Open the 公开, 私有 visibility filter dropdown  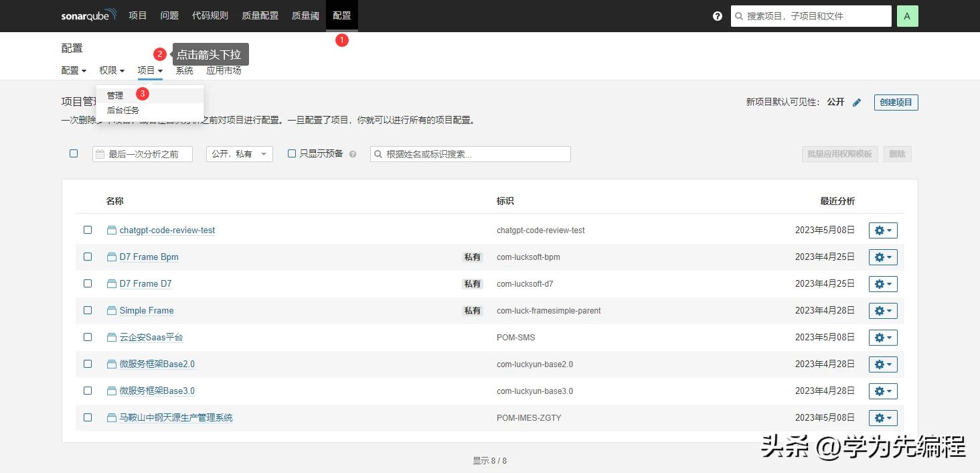tap(239, 153)
